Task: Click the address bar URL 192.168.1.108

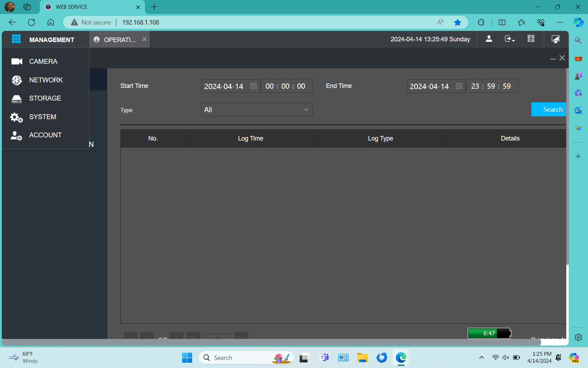Action: point(141,22)
